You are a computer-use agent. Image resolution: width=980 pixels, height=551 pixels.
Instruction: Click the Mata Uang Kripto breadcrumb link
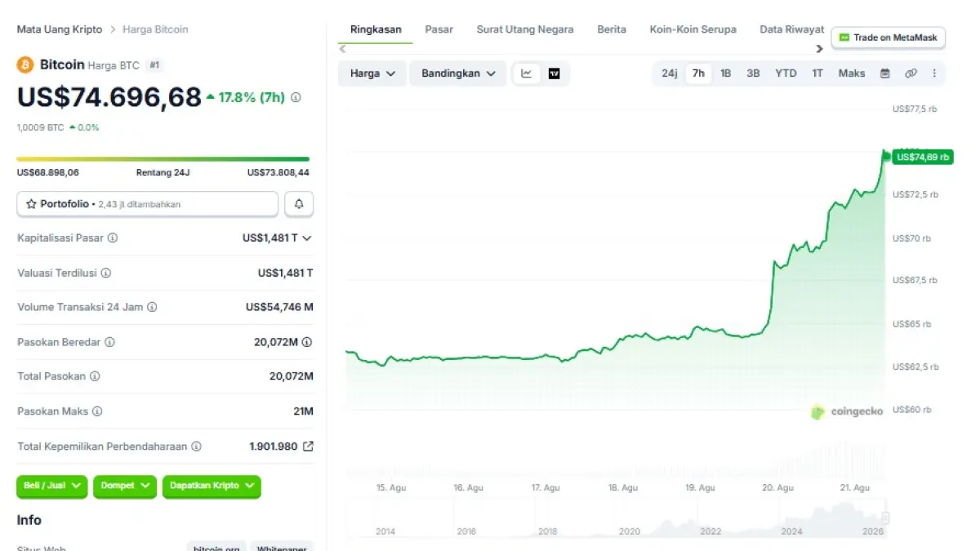60,29
